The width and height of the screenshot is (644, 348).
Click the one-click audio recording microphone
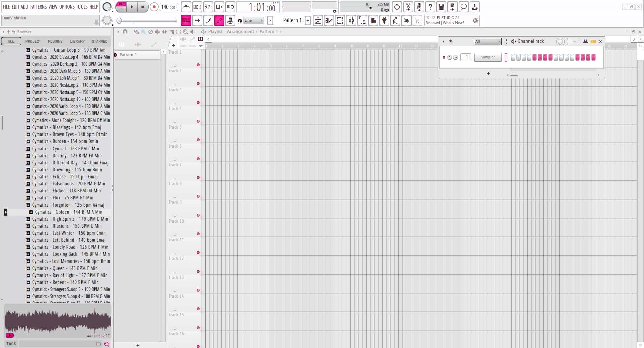click(x=419, y=7)
